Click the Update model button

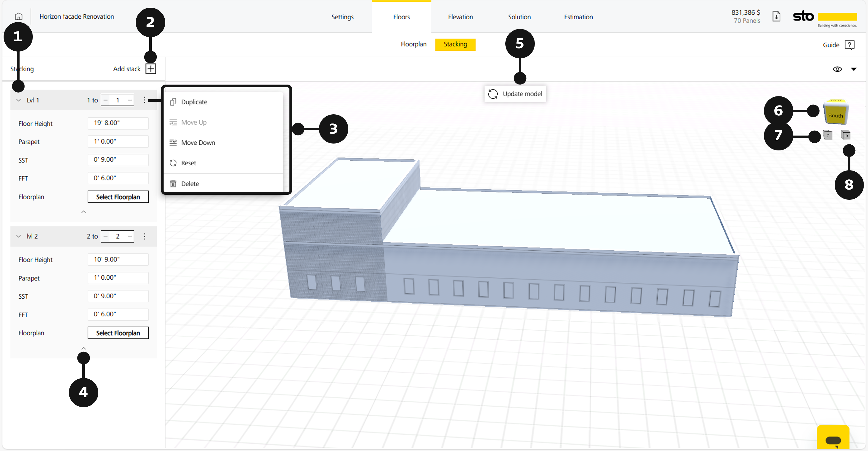pos(515,94)
